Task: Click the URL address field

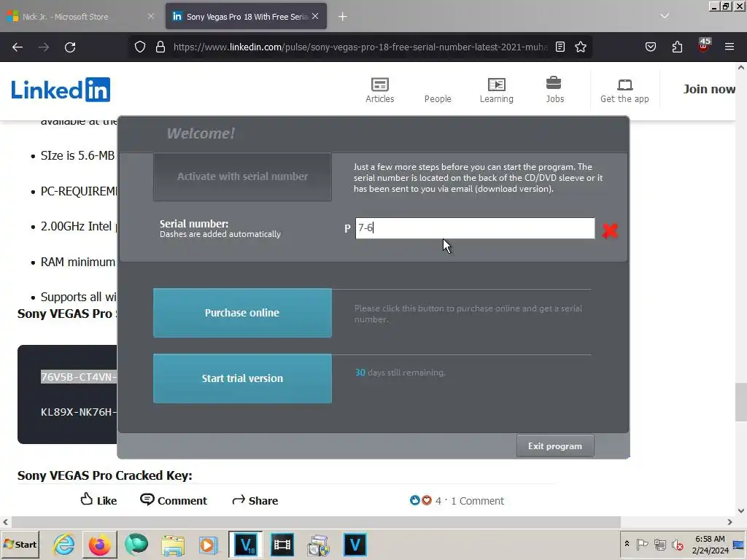Action: click(360, 47)
